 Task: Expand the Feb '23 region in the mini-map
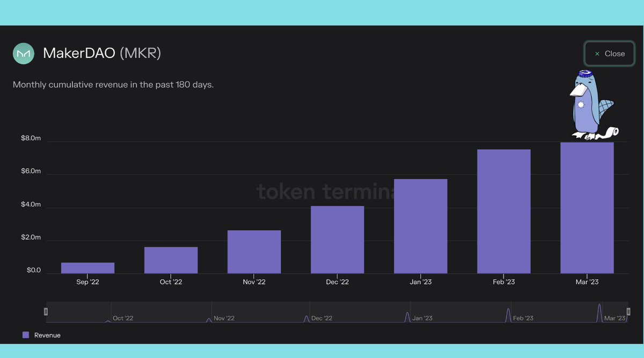click(x=507, y=314)
